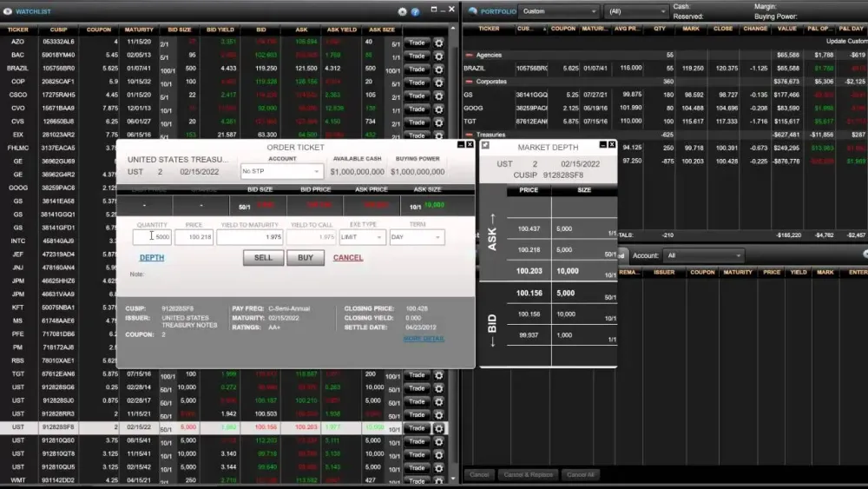Open MORE DETAIL link in Order Ticket
Image resolution: width=868 pixels, height=489 pixels.
(x=424, y=339)
